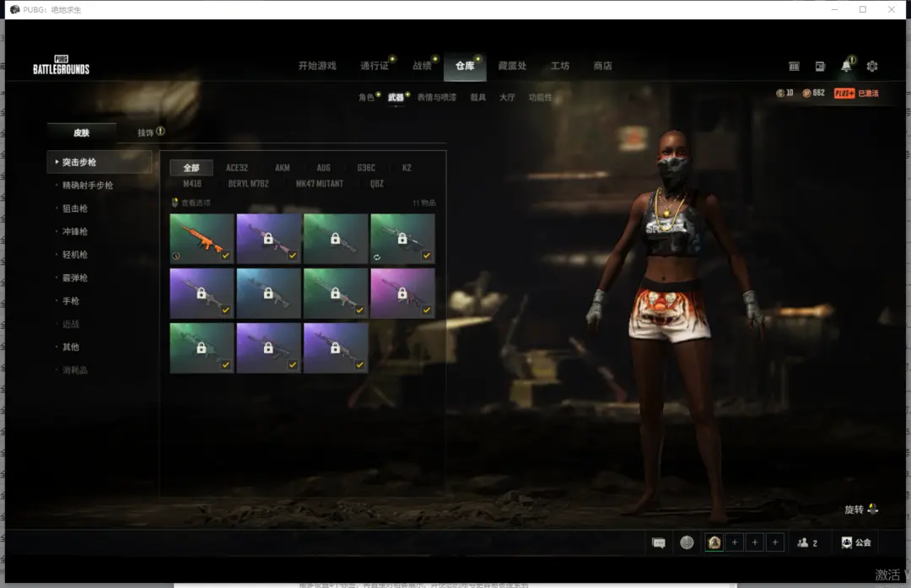Screen dimensions: 911x588
Task: Expand the 近战 category
Action: [x=71, y=324]
